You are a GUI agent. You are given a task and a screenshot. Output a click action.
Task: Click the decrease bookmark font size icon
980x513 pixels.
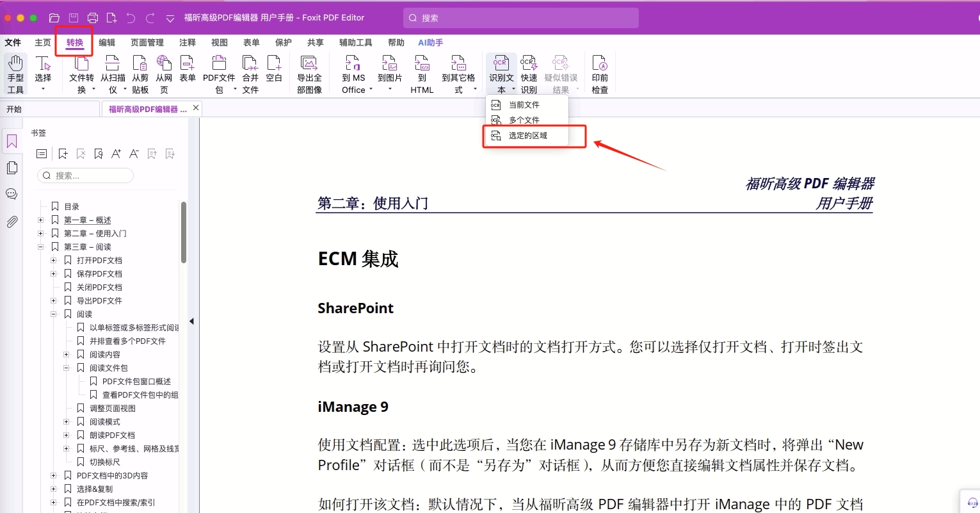[x=134, y=154]
